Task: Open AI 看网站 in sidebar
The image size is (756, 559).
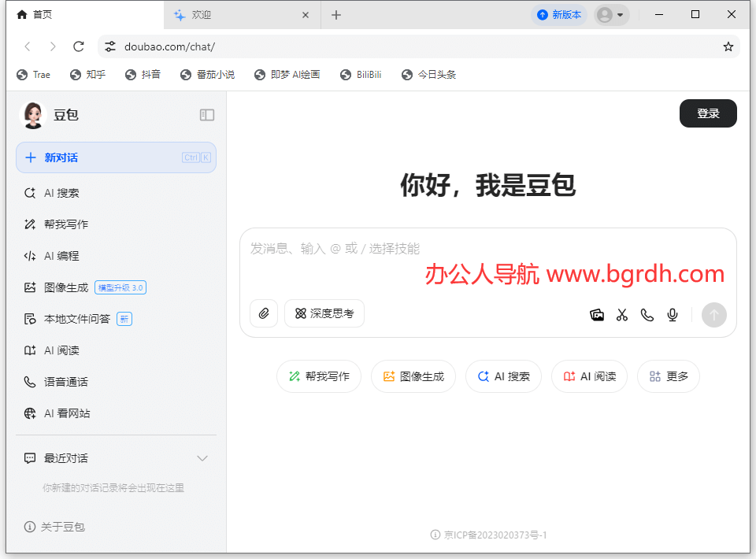Action: 117,413
